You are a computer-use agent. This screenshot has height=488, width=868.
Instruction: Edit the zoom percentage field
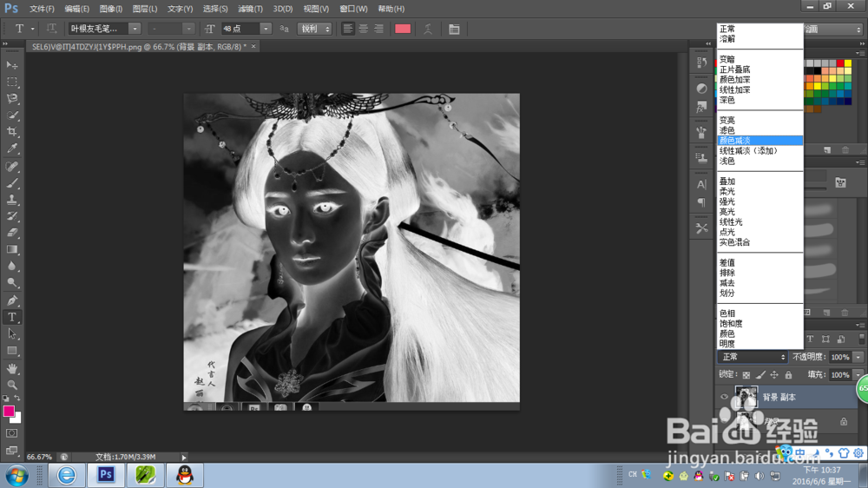coord(39,457)
